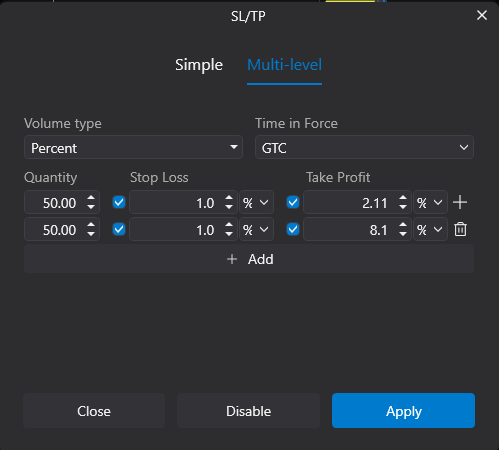
Task: Increase first row Take Profit 2.11 arrow
Action: (403, 198)
